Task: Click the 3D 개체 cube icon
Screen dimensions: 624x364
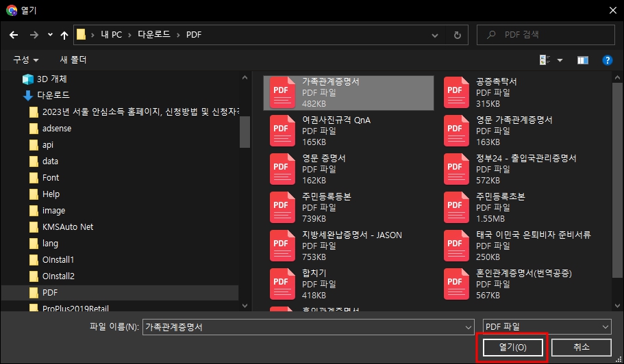Action: (28, 79)
